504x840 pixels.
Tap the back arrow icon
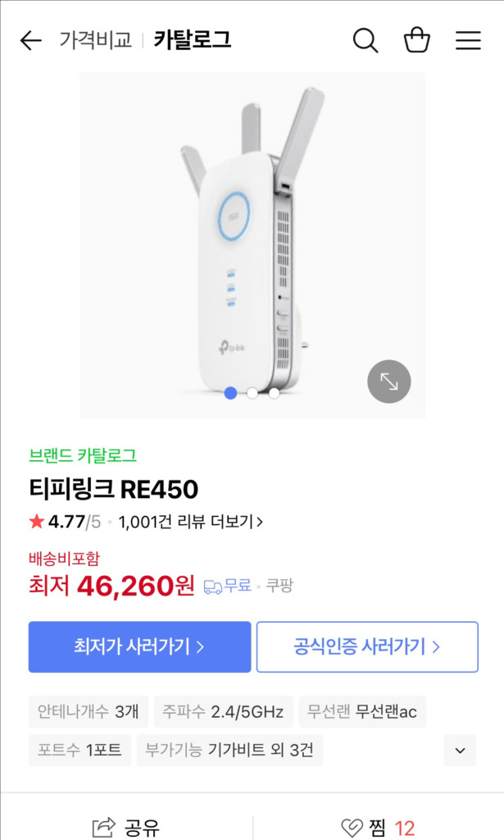point(30,39)
